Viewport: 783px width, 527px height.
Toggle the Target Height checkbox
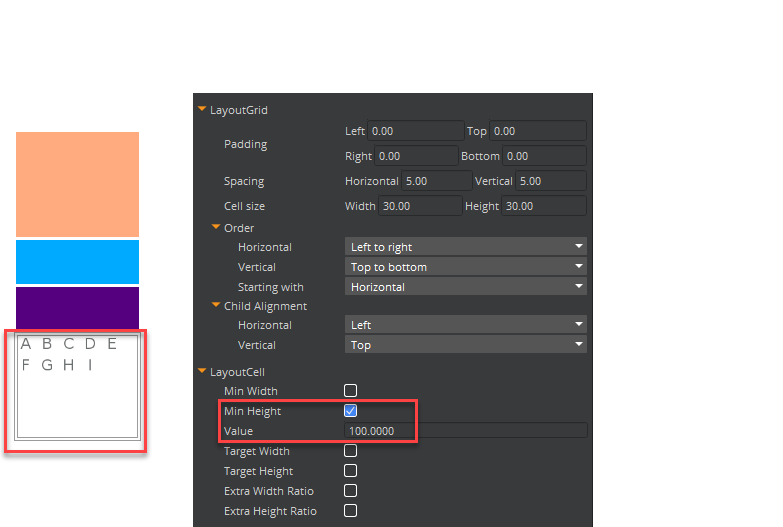[350, 471]
